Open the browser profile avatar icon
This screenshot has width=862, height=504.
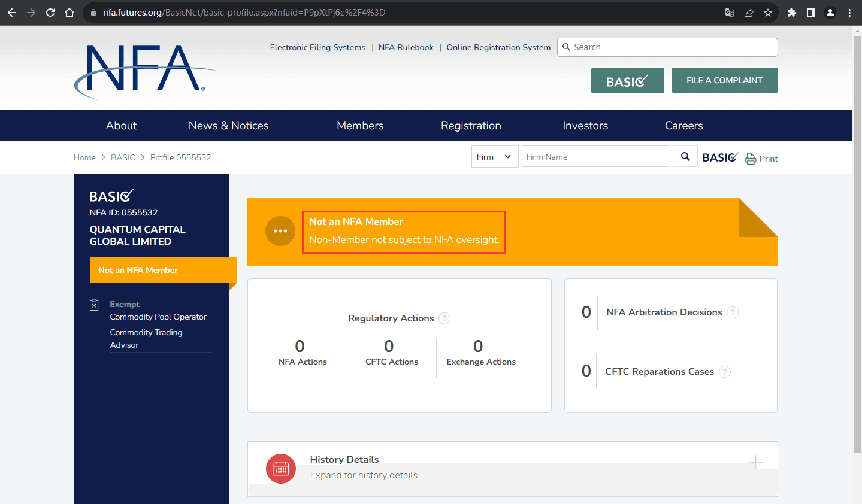click(x=830, y=13)
